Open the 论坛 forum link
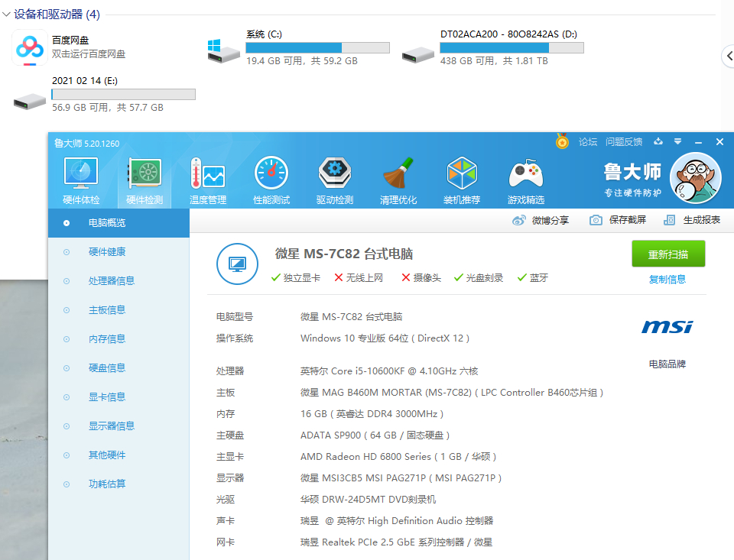Screen dimensions: 734x560 (588, 142)
